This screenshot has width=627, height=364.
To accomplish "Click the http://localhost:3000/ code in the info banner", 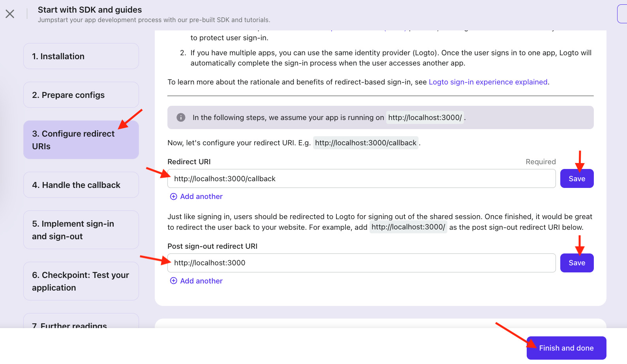I will pos(425,117).
